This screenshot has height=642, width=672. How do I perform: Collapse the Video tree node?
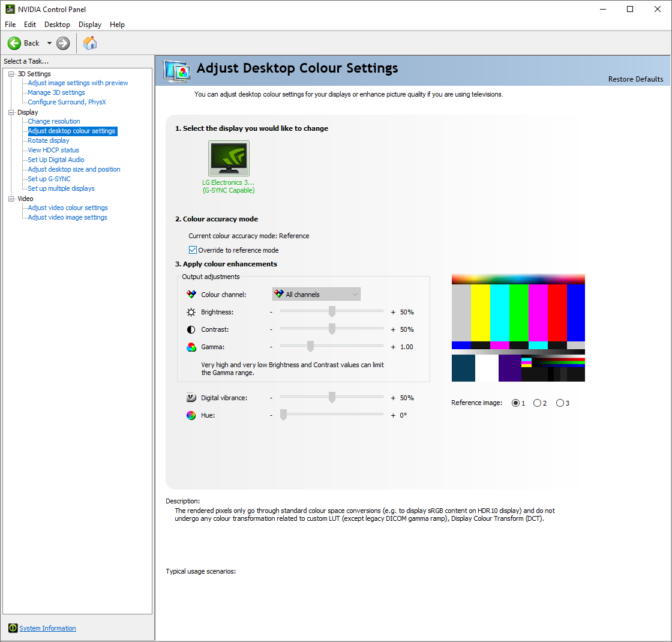click(x=11, y=199)
